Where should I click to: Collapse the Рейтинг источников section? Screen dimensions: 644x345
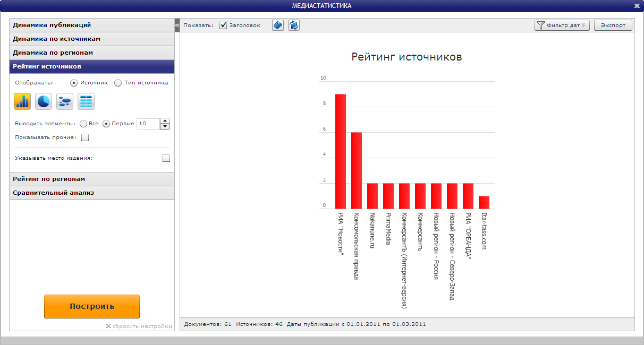[92, 66]
